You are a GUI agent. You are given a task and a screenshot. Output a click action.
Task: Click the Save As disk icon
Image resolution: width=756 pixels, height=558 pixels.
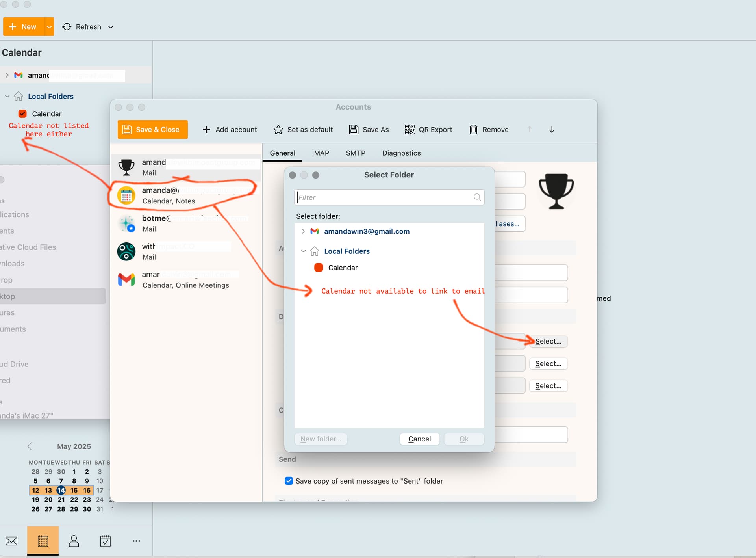click(x=354, y=130)
